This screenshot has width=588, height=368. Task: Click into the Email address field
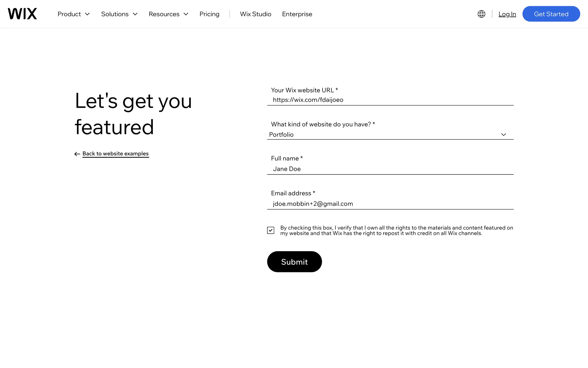(x=390, y=204)
